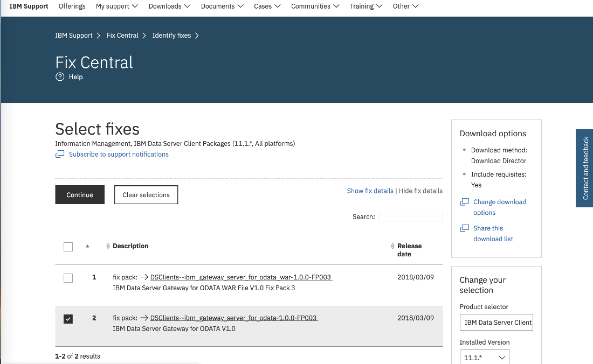Image resolution: width=593 pixels, height=364 pixels.
Task: Click the Change download options icon
Action: coord(464,202)
